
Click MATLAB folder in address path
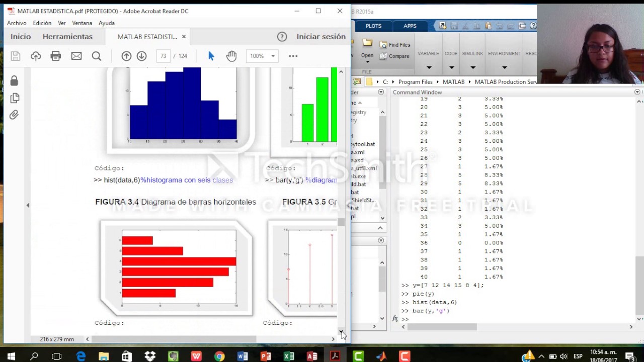pos(453,82)
